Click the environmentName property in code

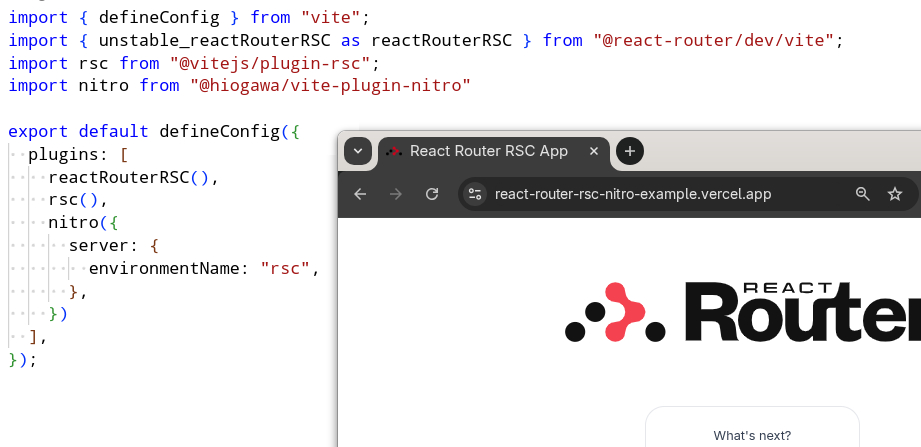tap(168, 268)
